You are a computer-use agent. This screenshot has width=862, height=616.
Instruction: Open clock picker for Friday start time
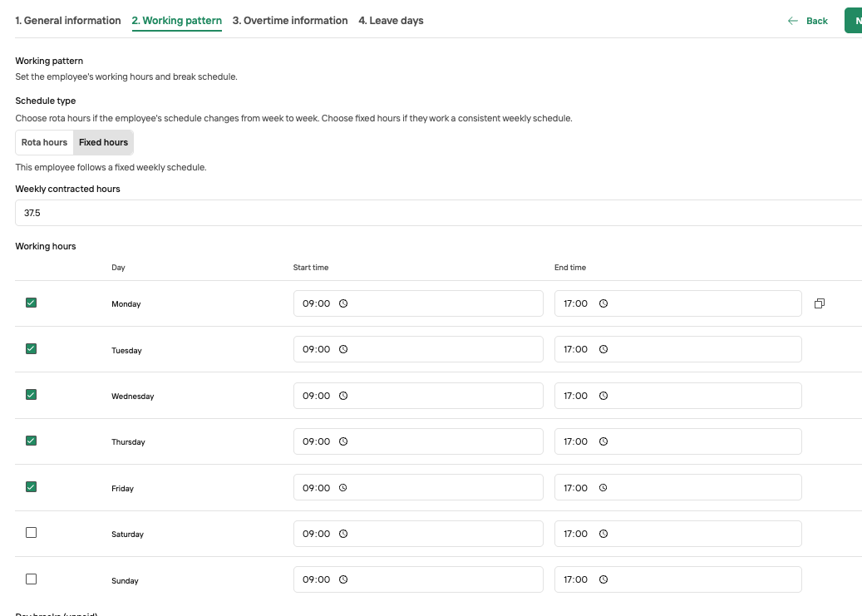(x=342, y=488)
